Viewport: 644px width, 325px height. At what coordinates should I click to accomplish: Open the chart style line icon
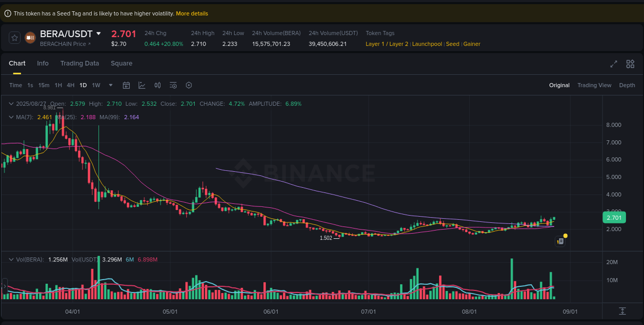coord(142,85)
